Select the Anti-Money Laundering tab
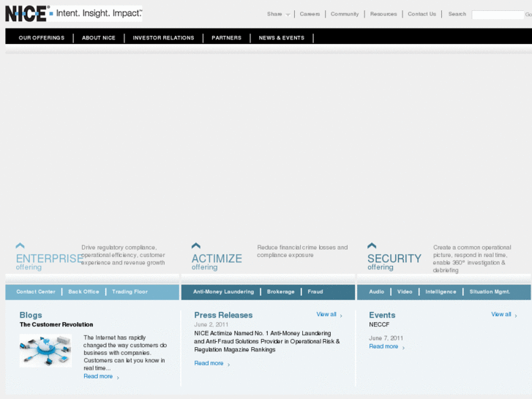532x399 pixels. coord(223,291)
